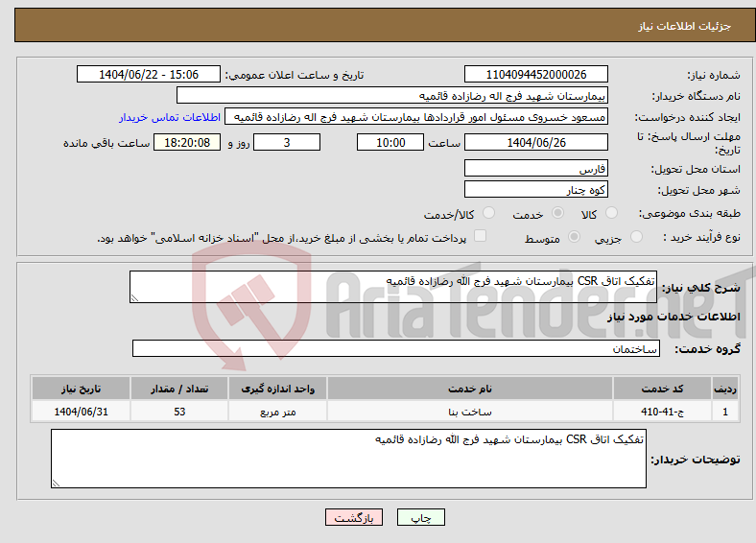Click the row number cell 1
Image resolution: width=756 pixels, height=543 pixels.
click(x=725, y=412)
